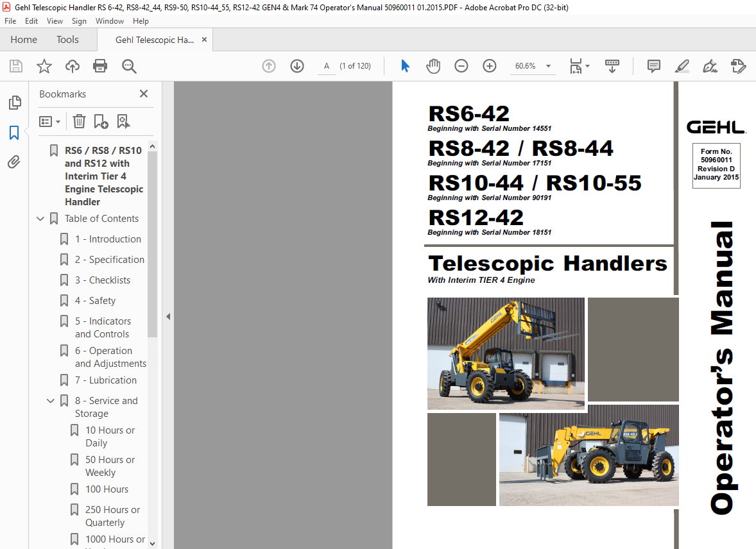Add a new bookmark
The image size is (756, 549).
[x=101, y=121]
